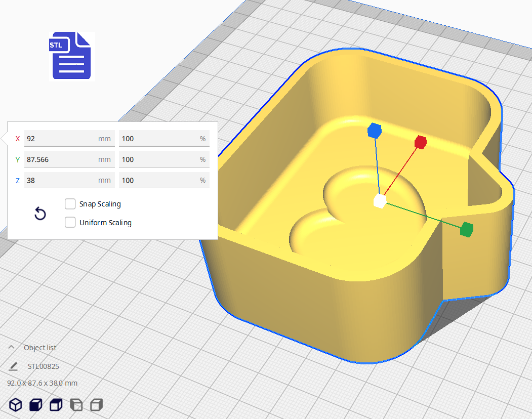Screen dimensions: 532x419
Task: Click the X size field in mm
Action: point(61,139)
